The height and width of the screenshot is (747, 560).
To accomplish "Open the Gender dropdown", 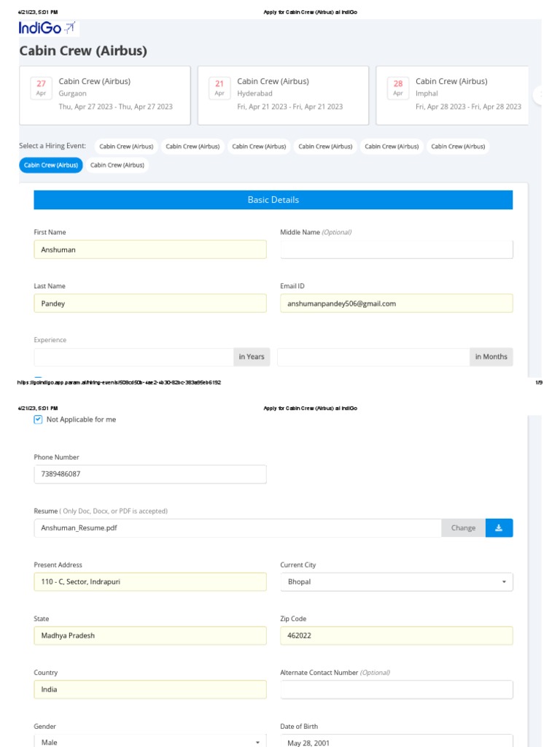I will (149, 741).
